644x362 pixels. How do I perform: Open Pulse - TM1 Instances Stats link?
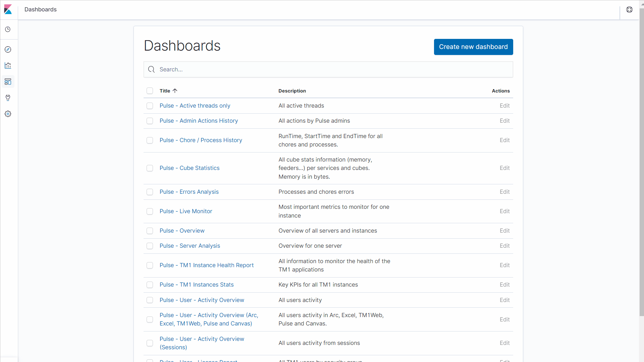pos(197,285)
